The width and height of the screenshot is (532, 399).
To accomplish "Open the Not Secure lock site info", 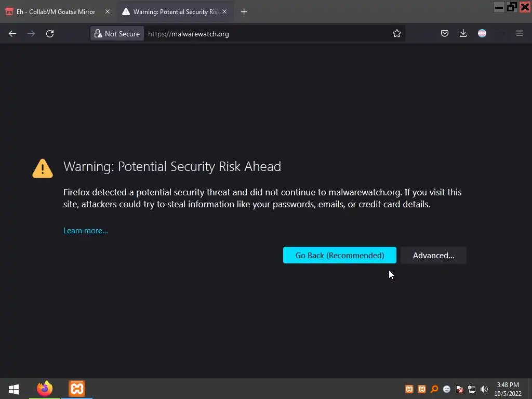I will 117,34.
